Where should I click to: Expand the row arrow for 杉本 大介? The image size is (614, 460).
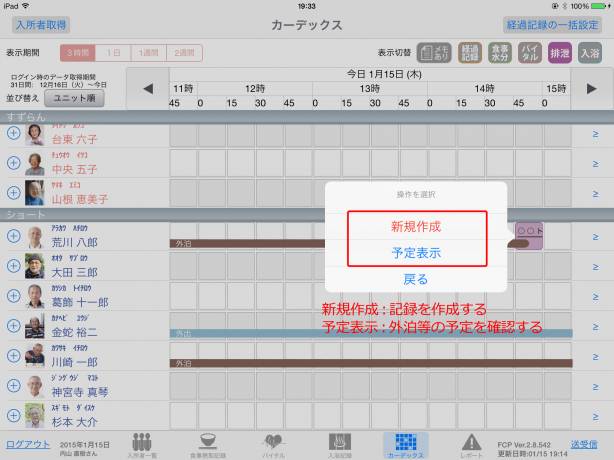pos(594,416)
